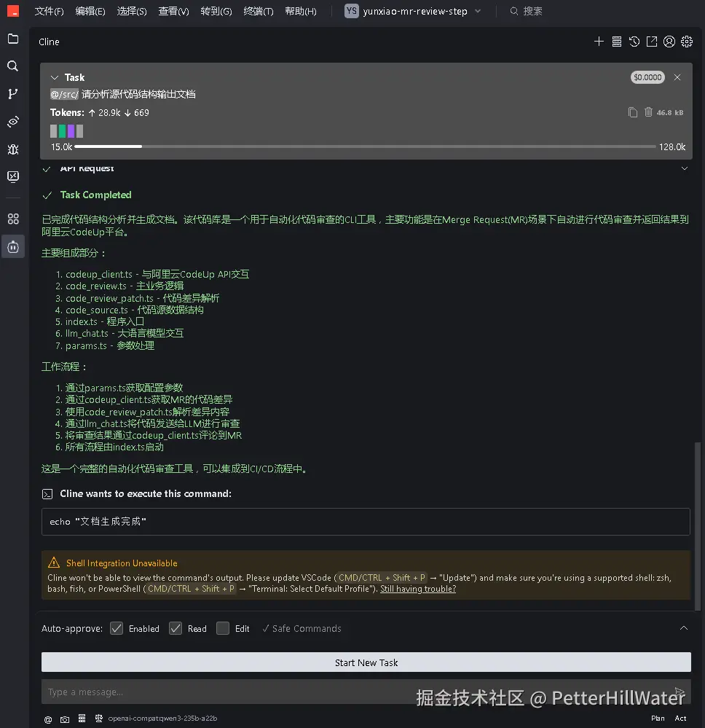Copy the task text with copy icon

633,112
